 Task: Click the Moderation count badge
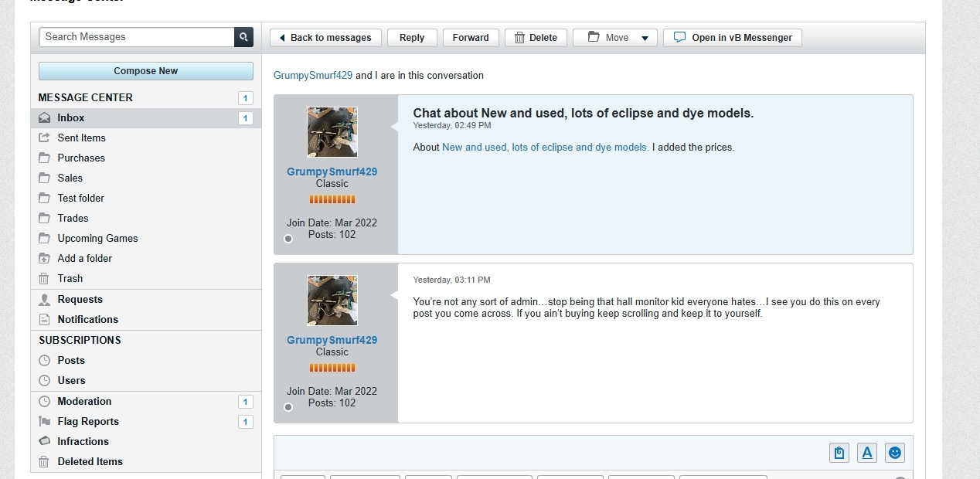[246, 402]
